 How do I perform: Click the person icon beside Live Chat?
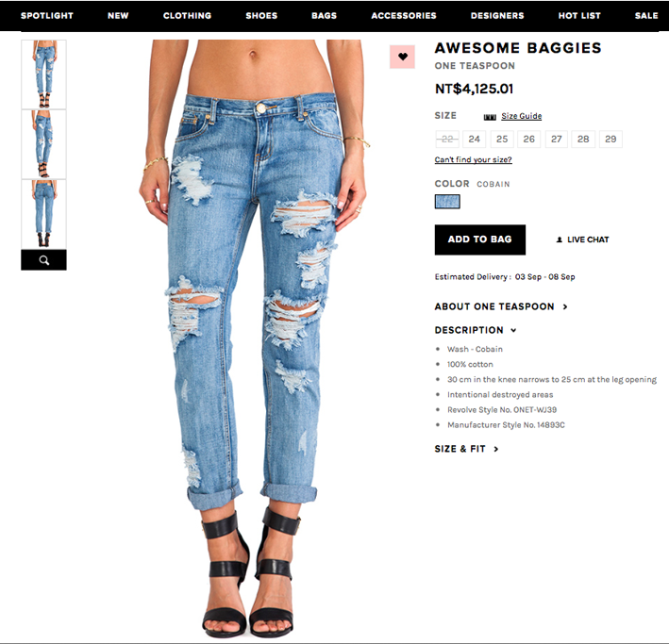(559, 239)
